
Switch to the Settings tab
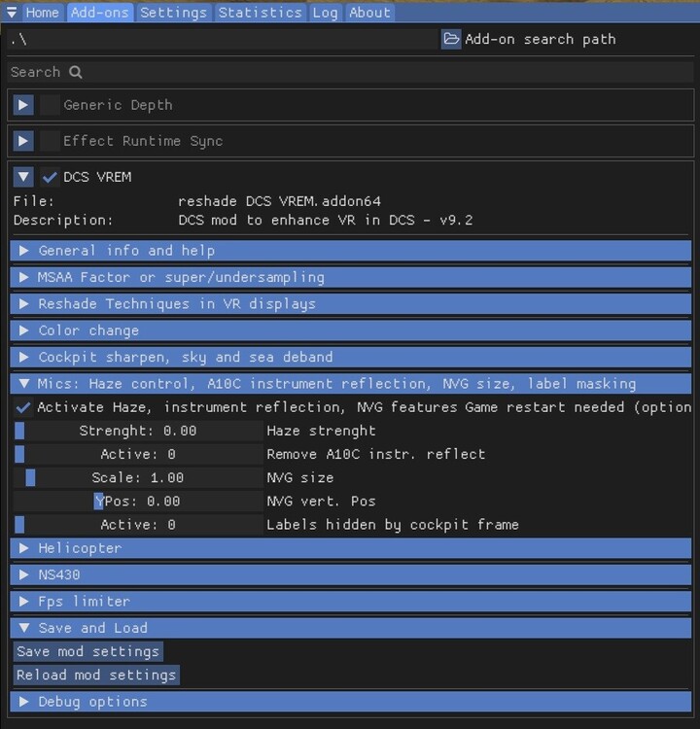(x=173, y=13)
